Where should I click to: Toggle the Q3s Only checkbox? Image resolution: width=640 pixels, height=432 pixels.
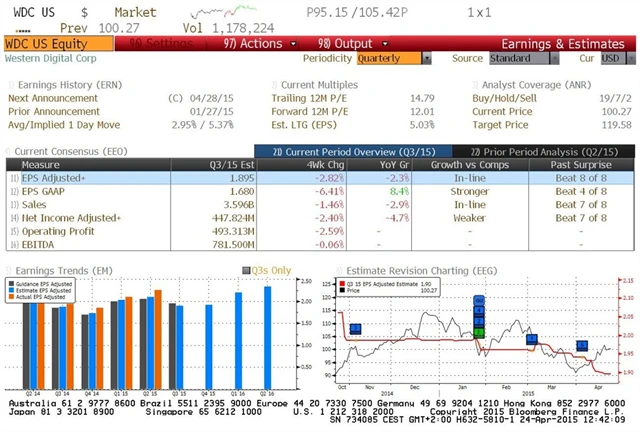click(x=248, y=270)
